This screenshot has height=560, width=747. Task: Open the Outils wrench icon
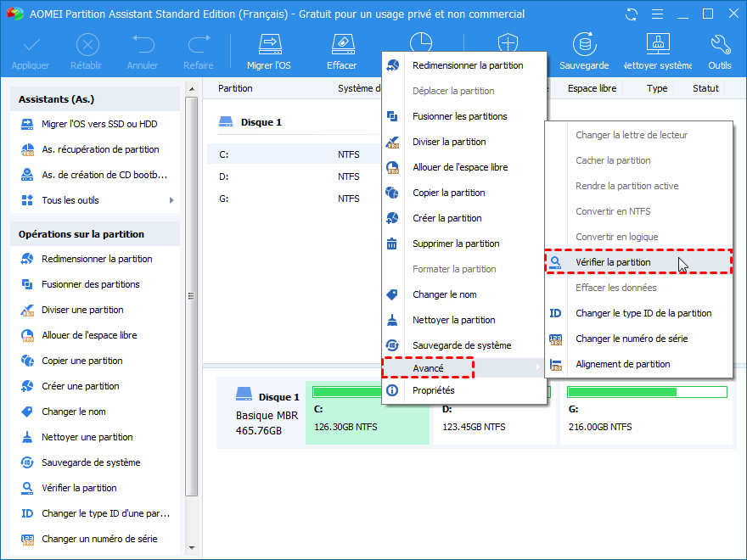click(720, 45)
